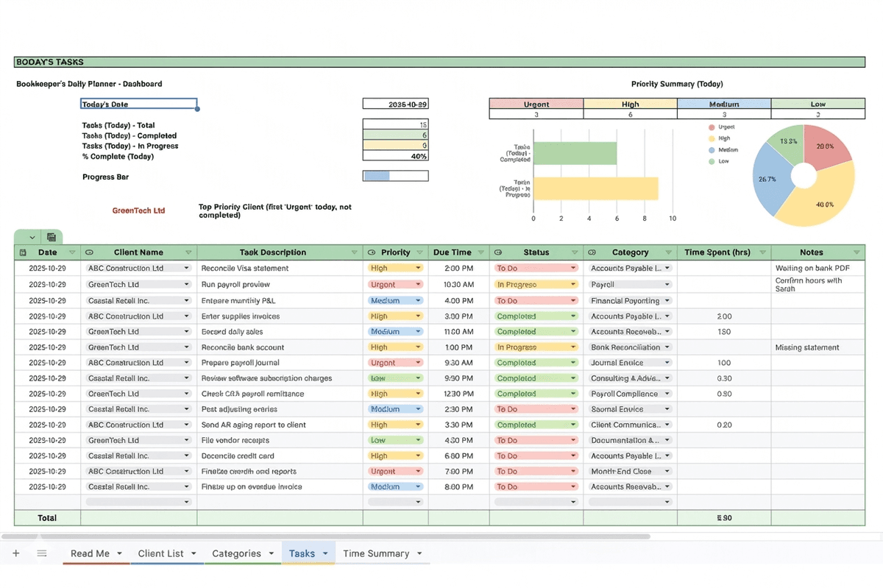Open Urgent priority chip for Run payroll preview
Screen dimensions: 883x588
click(x=395, y=285)
